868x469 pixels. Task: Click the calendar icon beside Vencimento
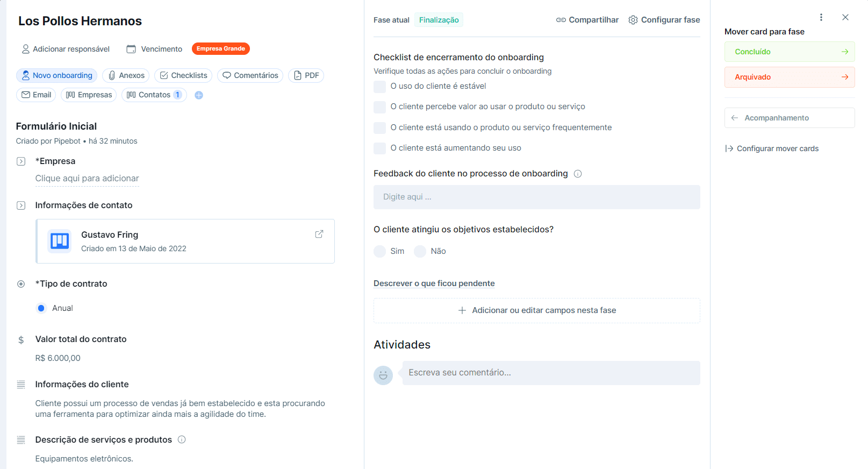131,49
